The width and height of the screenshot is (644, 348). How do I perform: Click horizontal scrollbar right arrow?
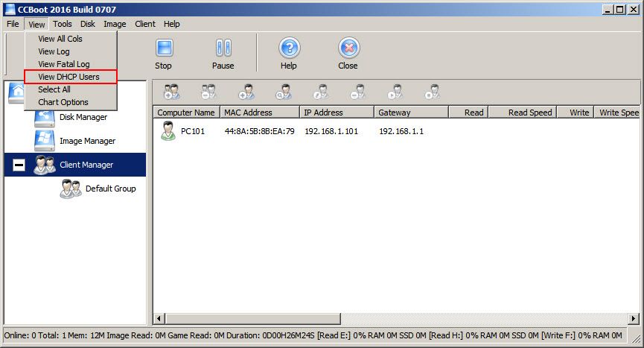634,318
